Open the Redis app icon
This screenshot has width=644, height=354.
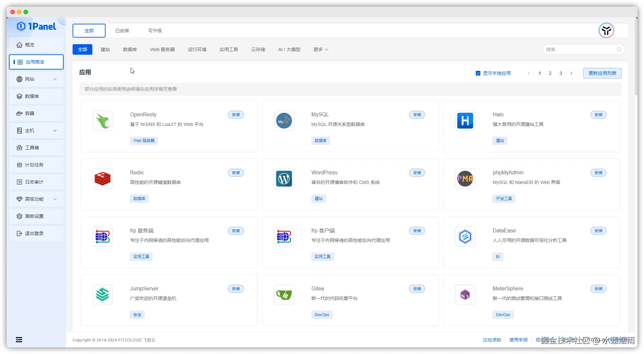coord(103,179)
